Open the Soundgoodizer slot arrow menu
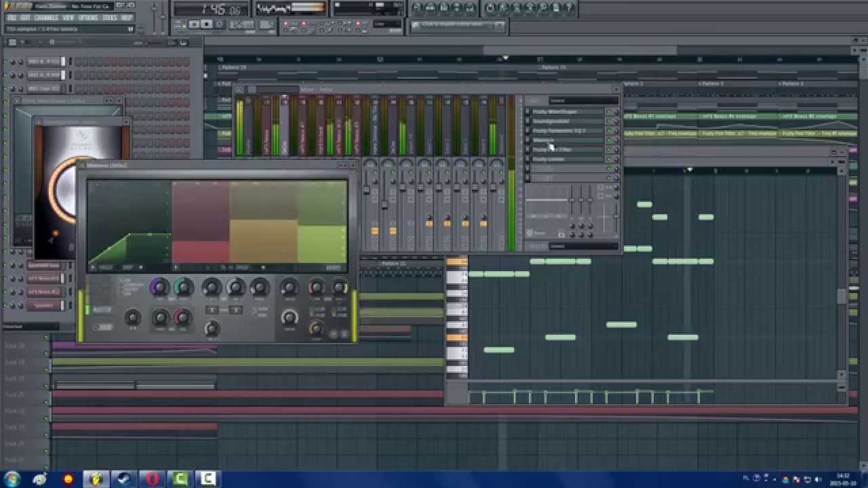868x488 pixels. 528,121
